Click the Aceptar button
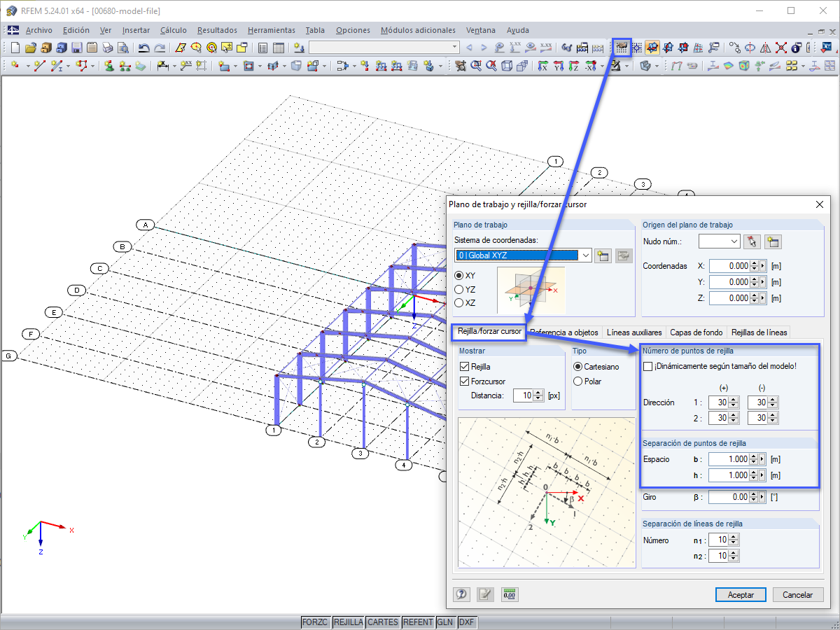 [x=741, y=594]
